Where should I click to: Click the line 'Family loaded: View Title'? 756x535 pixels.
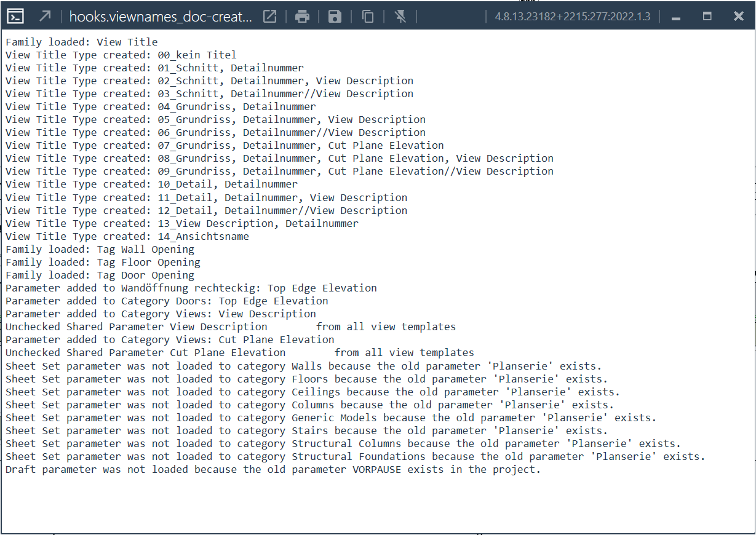(x=82, y=42)
